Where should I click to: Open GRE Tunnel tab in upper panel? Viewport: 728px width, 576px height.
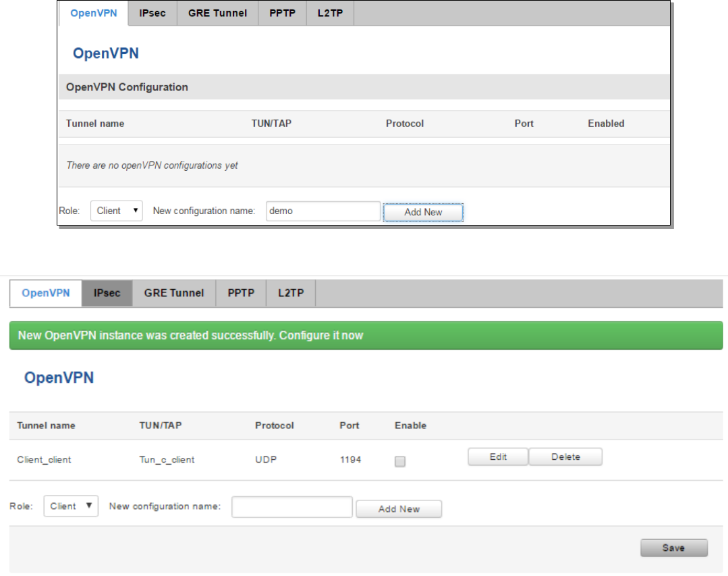coord(217,13)
